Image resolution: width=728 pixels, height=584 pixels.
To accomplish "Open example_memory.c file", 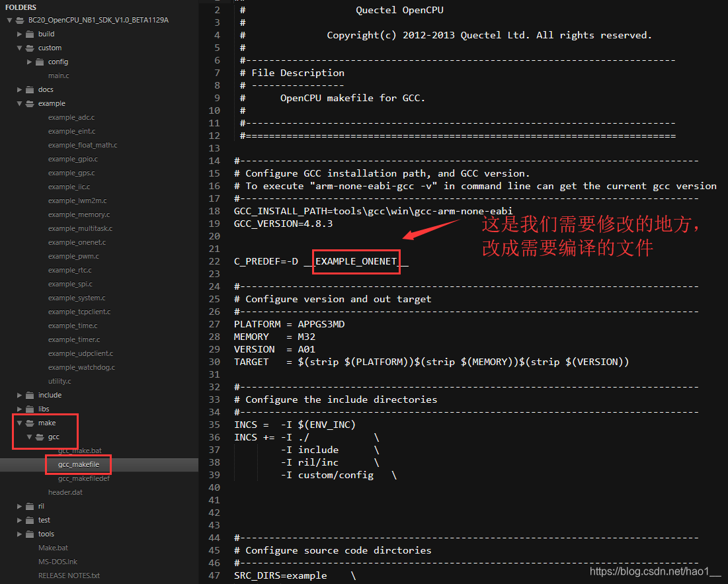I will pos(79,215).
